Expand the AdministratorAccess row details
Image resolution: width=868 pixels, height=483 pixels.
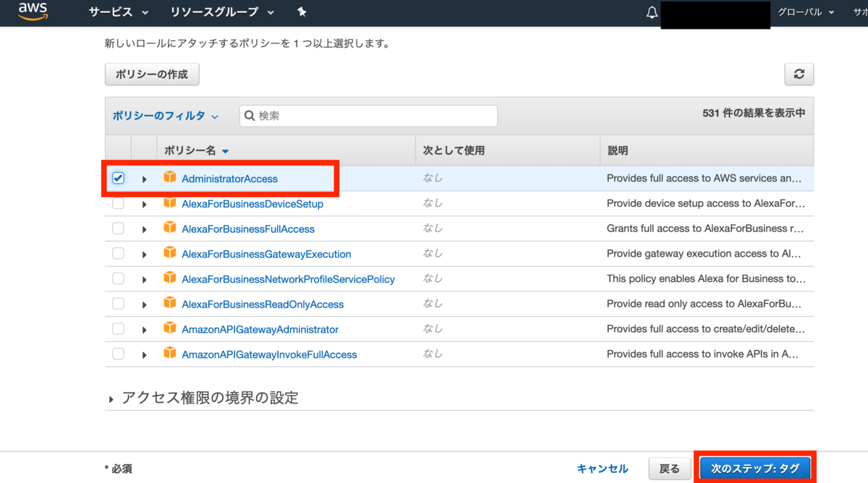coord(144,179)
